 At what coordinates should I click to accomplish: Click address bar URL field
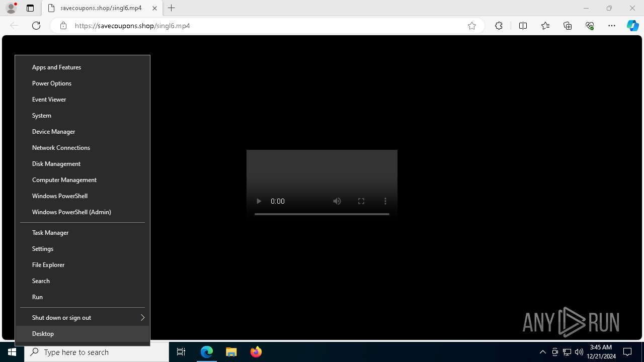pos(267,26)
